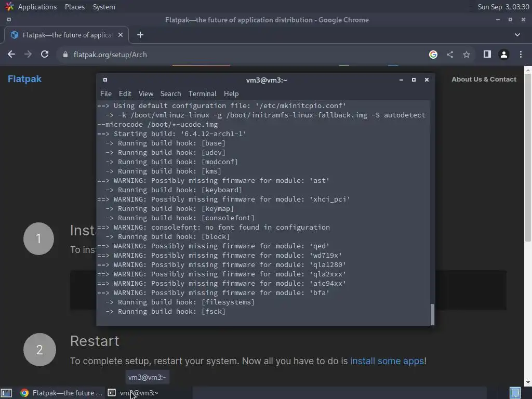Expand Chrome's tab search chevron
532x399 pixels.
tap(517, 35)
